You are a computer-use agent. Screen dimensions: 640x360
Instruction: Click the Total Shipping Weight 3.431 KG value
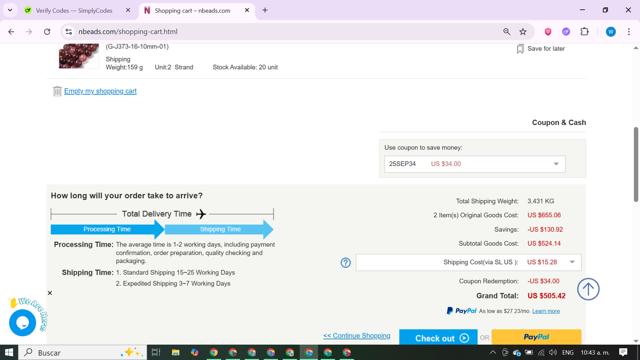pos(540,201)
